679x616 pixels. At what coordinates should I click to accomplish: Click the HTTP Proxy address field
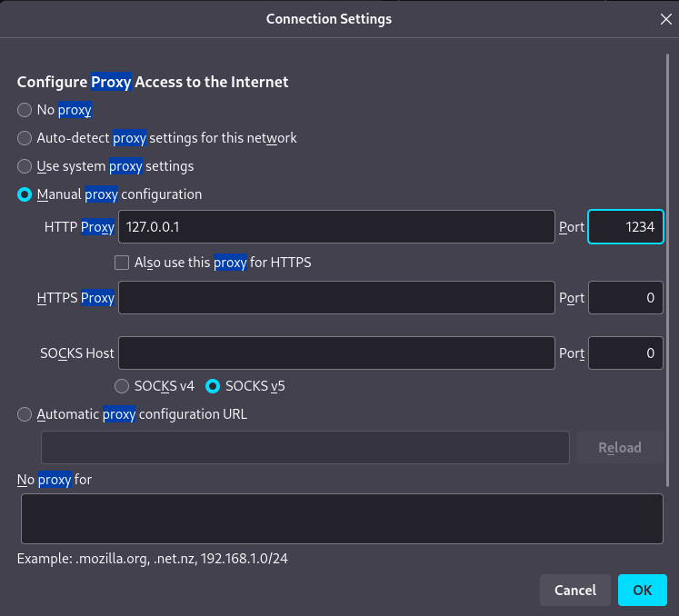pyautogui.click(x=336, y=227)
